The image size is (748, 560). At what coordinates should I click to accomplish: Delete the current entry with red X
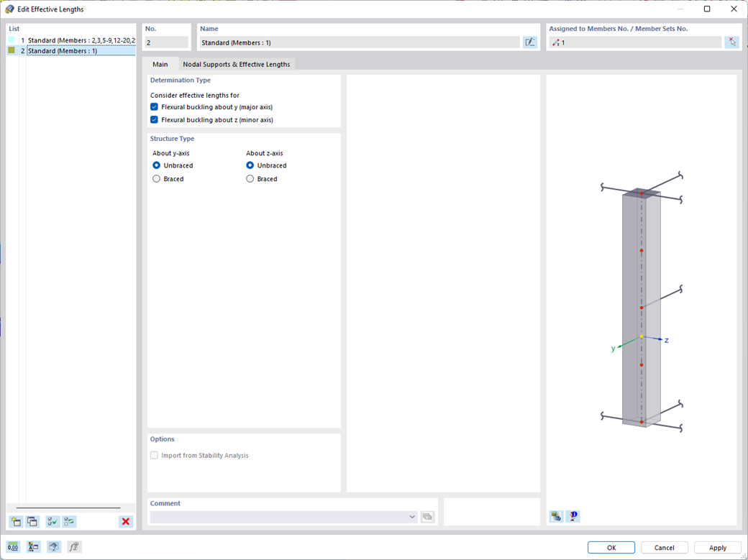(125, 521)
